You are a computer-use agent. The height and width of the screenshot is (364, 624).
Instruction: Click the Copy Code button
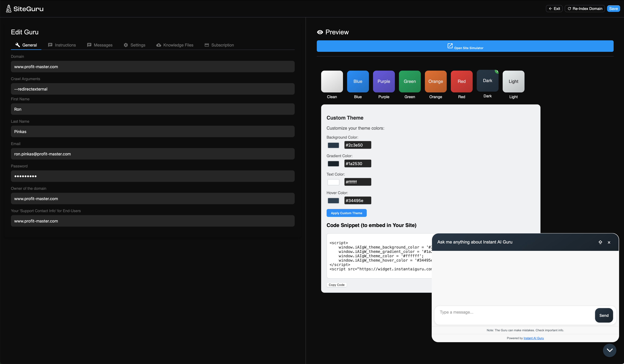pyautogui.click(x=336, y=285)
